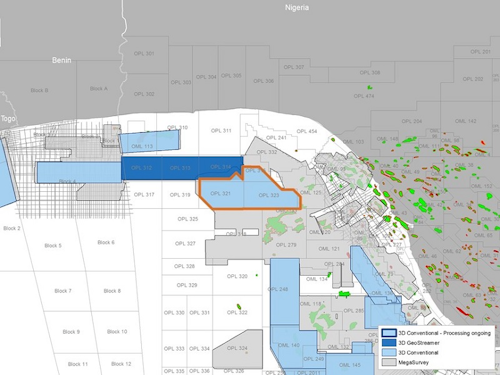Screen dimensions: 500x375
Task: Click the OPL 308 block label
Action: [x=370, y=72]
